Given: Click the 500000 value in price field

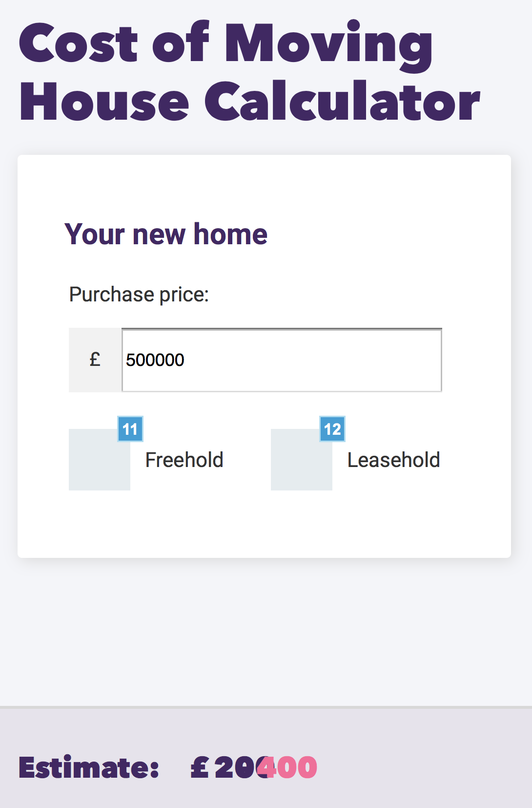Looking at the screenshot, I should (x=155, y=360).
